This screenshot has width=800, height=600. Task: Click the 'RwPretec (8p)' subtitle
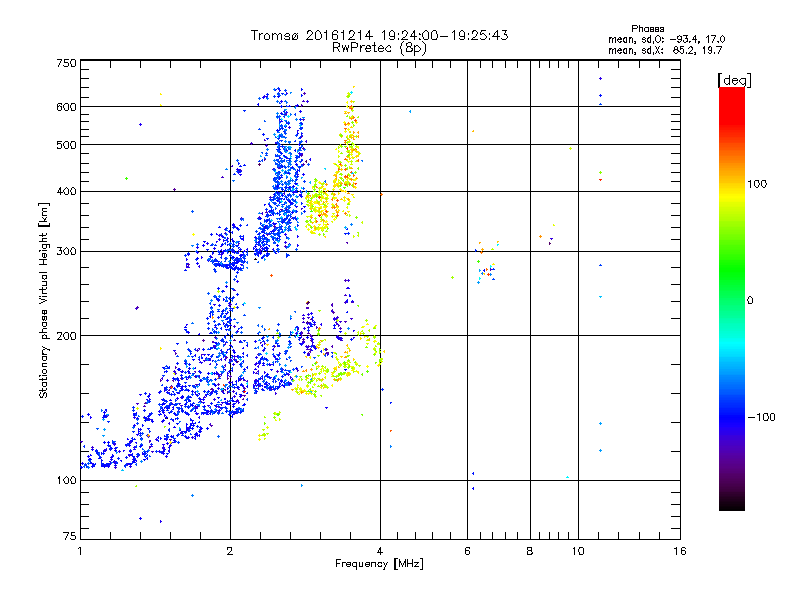pos(379,48)
